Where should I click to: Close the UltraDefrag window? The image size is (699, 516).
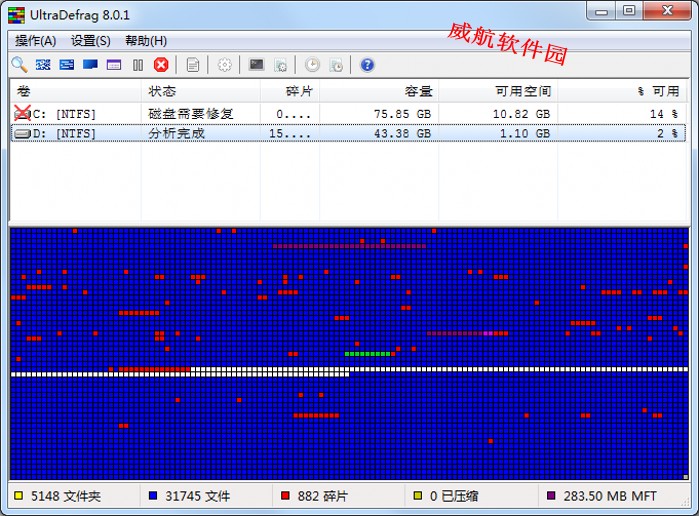[667, 11]
